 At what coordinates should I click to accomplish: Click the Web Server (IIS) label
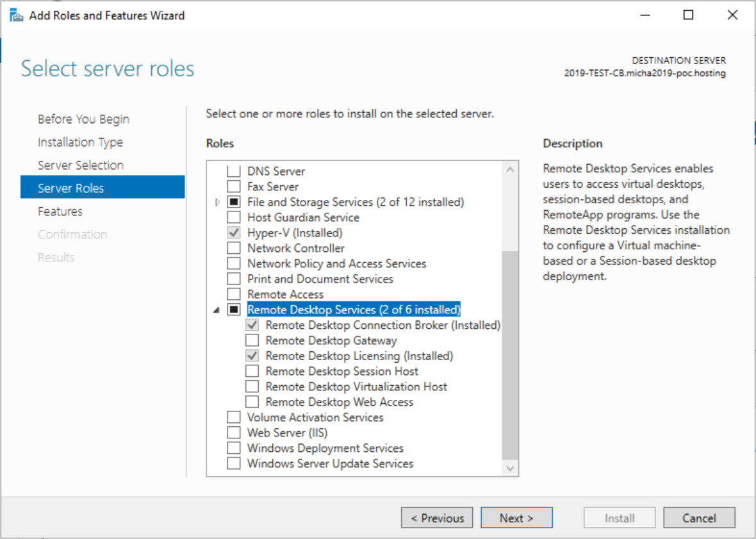click(x=288, y=433)
